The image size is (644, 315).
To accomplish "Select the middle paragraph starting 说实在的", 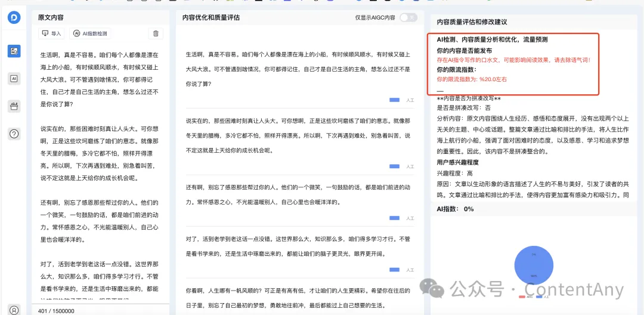I will tap(298, 135).
